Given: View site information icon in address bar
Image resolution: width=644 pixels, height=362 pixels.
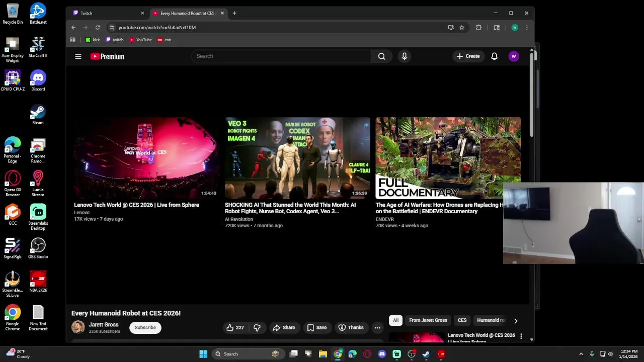Looking at the screenshot, I should tap(112, 28).
